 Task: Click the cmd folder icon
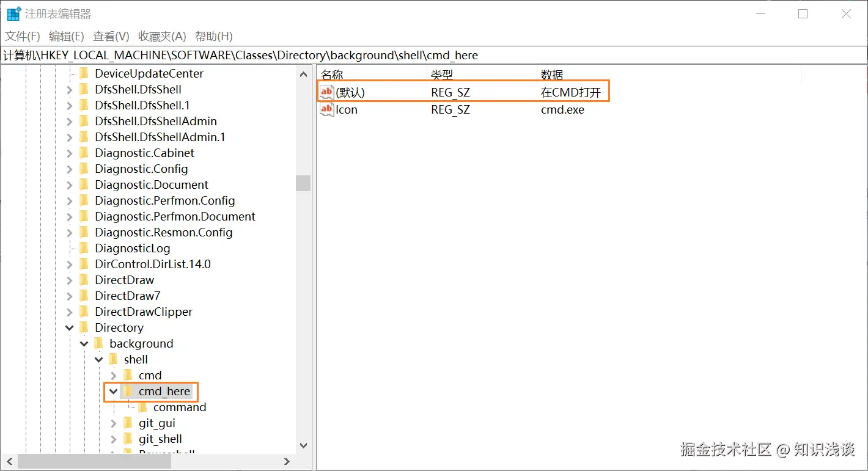click(x=128, y=375)
